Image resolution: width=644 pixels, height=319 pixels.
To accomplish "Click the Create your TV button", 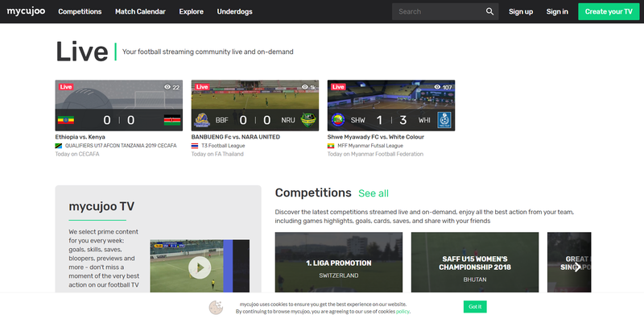I will [x=609, y=11].
